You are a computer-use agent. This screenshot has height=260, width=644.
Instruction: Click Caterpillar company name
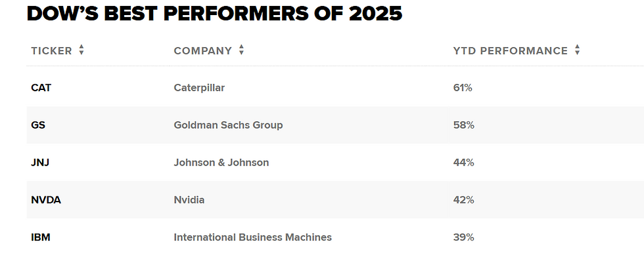pyautogui.click(x=199, y=88)
